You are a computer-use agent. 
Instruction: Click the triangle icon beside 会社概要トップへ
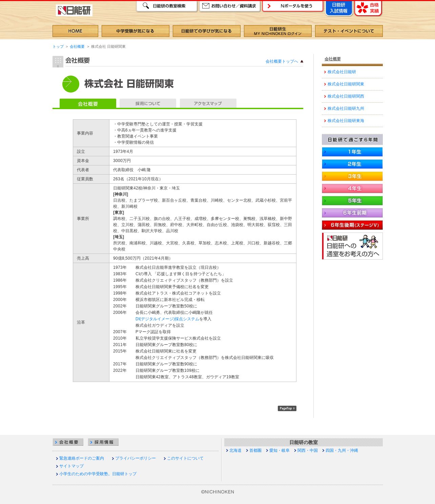click(x=302, y=61)
